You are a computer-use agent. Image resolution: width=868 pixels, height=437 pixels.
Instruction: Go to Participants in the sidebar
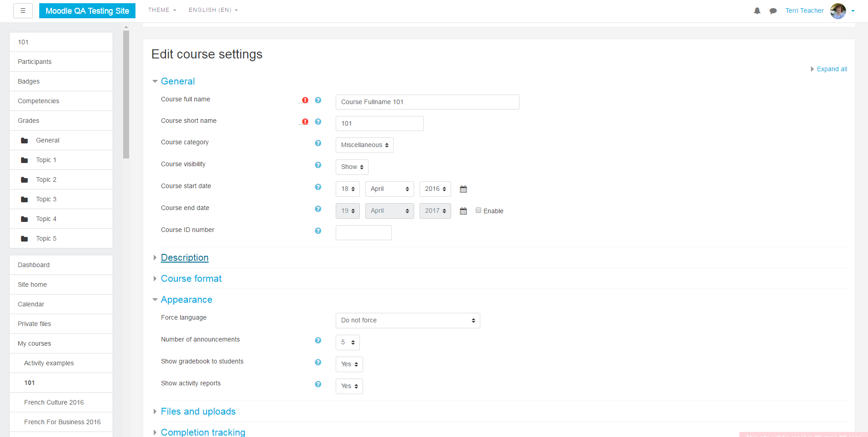click(x=61, y=62)
